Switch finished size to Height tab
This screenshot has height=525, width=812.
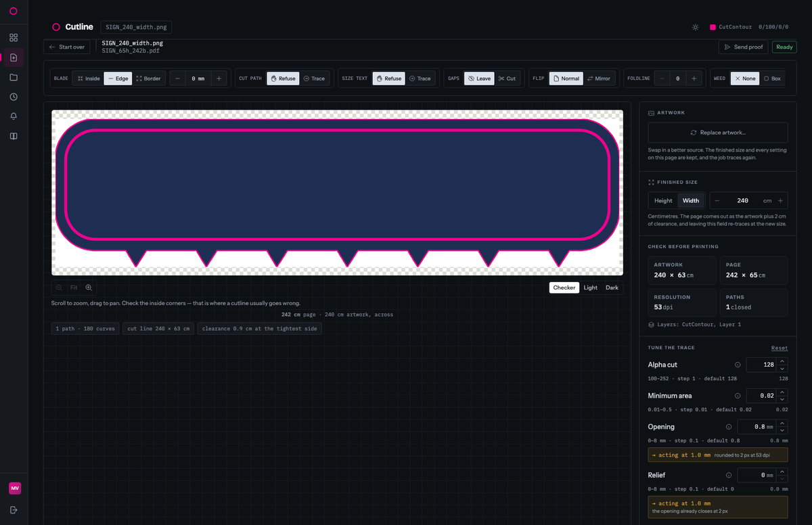(x=663, y=200)
